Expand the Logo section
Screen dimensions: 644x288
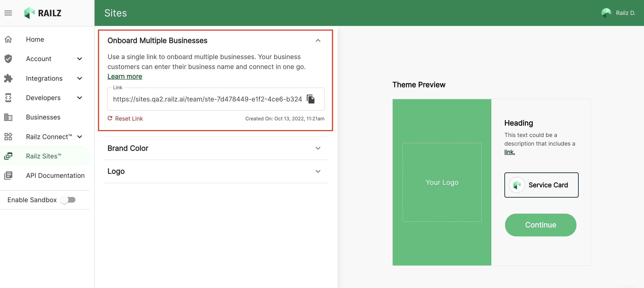coord(318,171)
